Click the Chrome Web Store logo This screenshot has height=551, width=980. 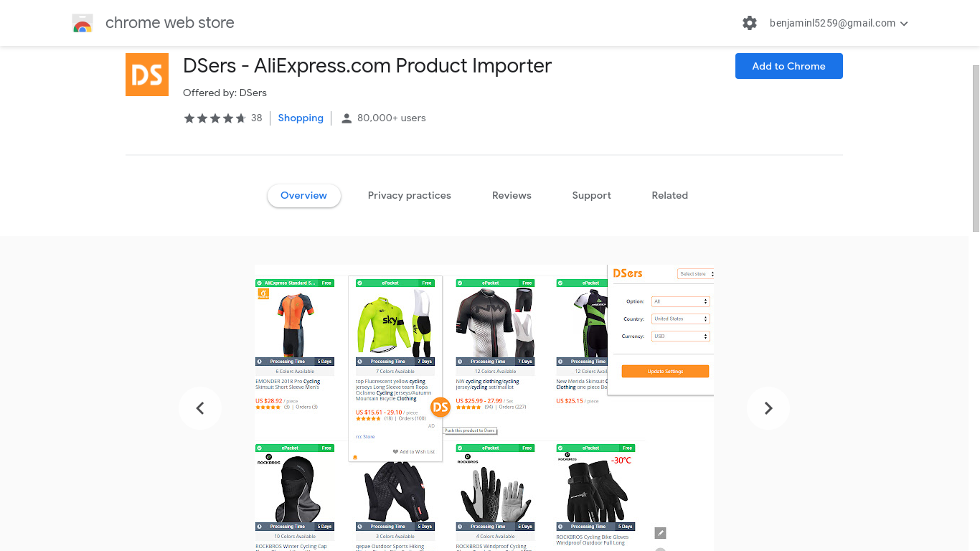point(83,24)
